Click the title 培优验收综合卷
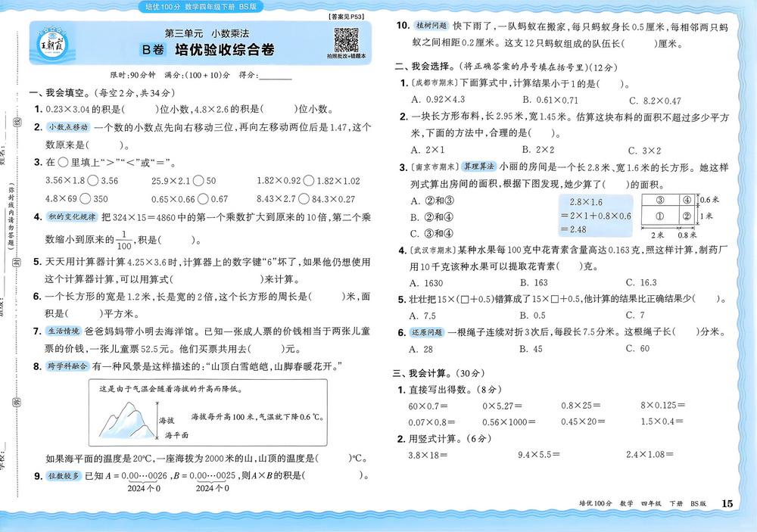 pos(225,49)
